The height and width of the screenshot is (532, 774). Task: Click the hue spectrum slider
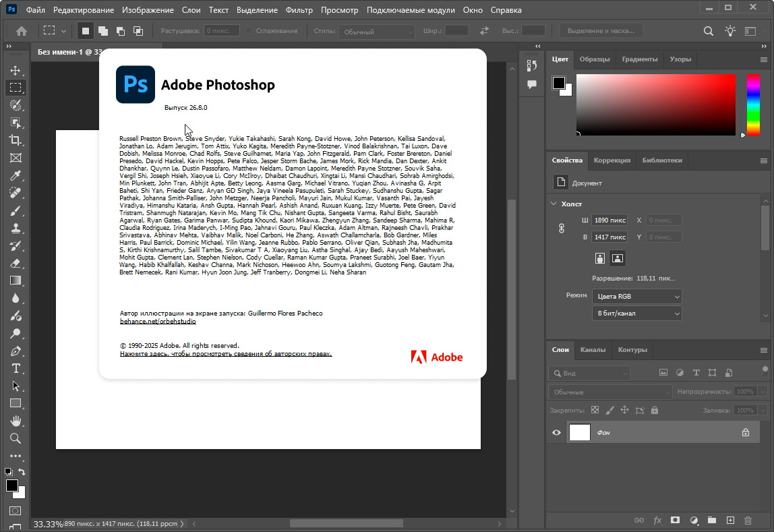753,105
